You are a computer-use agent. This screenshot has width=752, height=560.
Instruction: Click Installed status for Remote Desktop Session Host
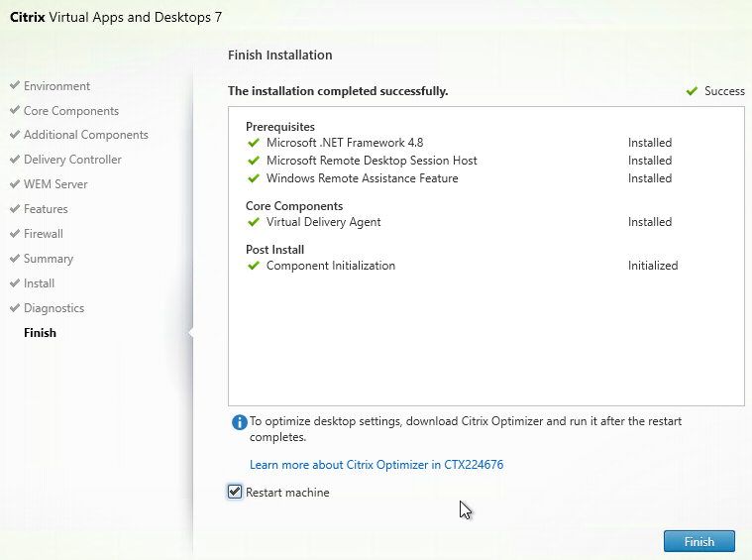(x=650, y=161)
